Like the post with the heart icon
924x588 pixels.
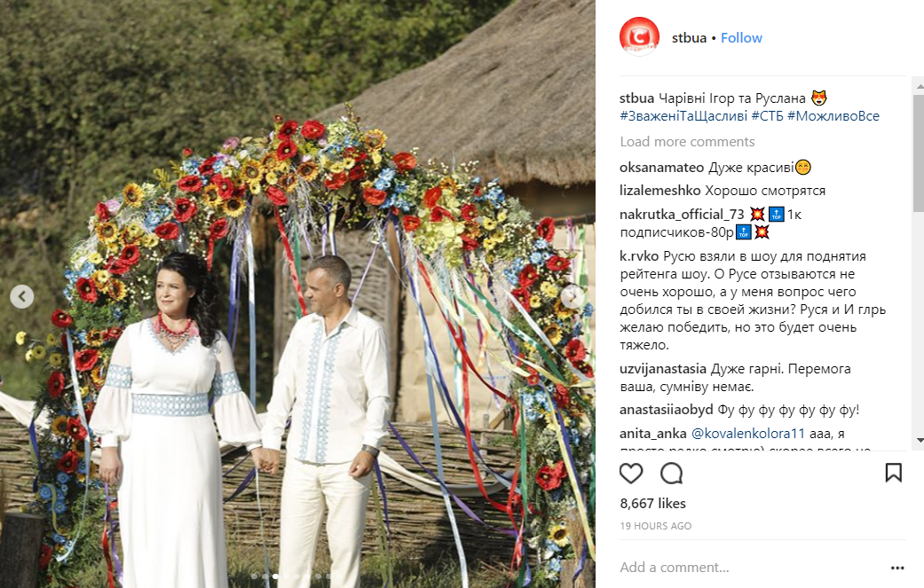[630, 474]
